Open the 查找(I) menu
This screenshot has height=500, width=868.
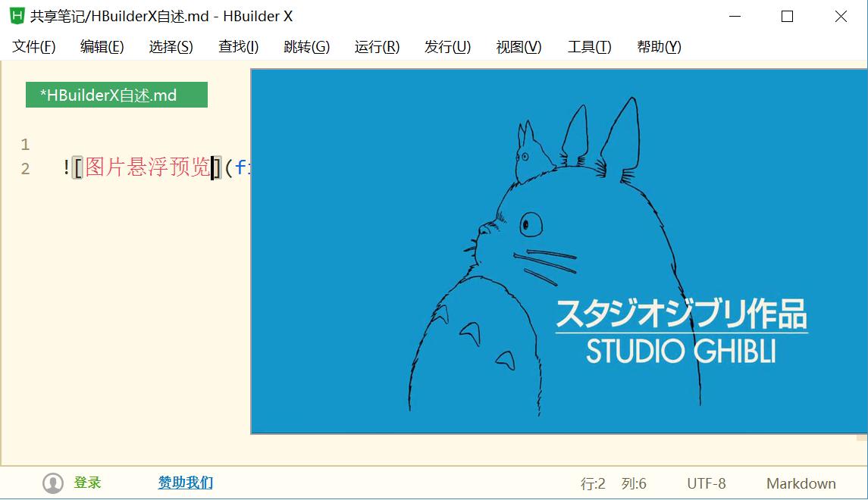tap(239, 47)
